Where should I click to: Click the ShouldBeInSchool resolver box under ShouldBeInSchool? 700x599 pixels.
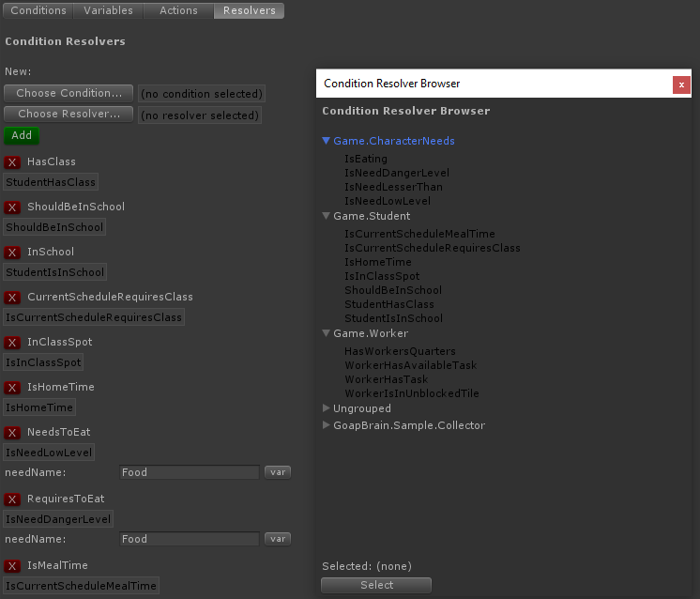54,227
